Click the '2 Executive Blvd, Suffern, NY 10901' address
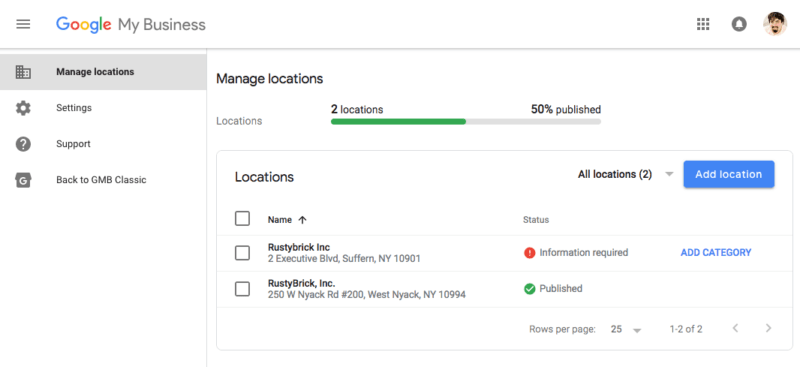The height and width of the screenshot is (367, 800). pyautogui.click(x=344, y=259)
